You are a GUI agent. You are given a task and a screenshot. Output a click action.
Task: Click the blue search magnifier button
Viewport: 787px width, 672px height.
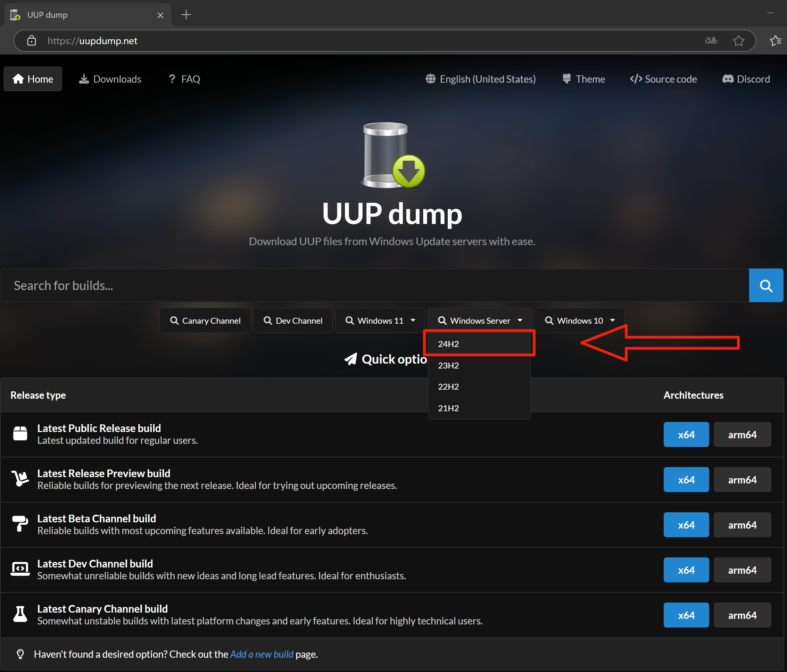pyautogui.click(x=765, y=285)
